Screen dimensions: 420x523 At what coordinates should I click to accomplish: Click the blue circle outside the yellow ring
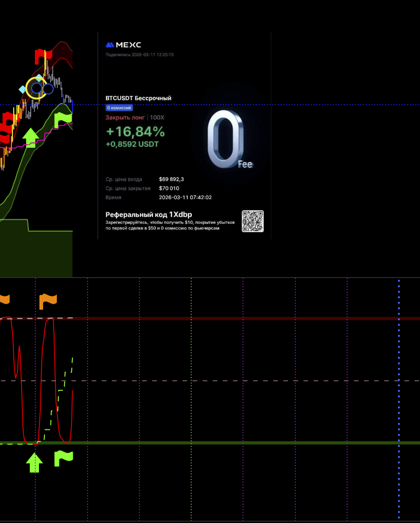[48, 89]
